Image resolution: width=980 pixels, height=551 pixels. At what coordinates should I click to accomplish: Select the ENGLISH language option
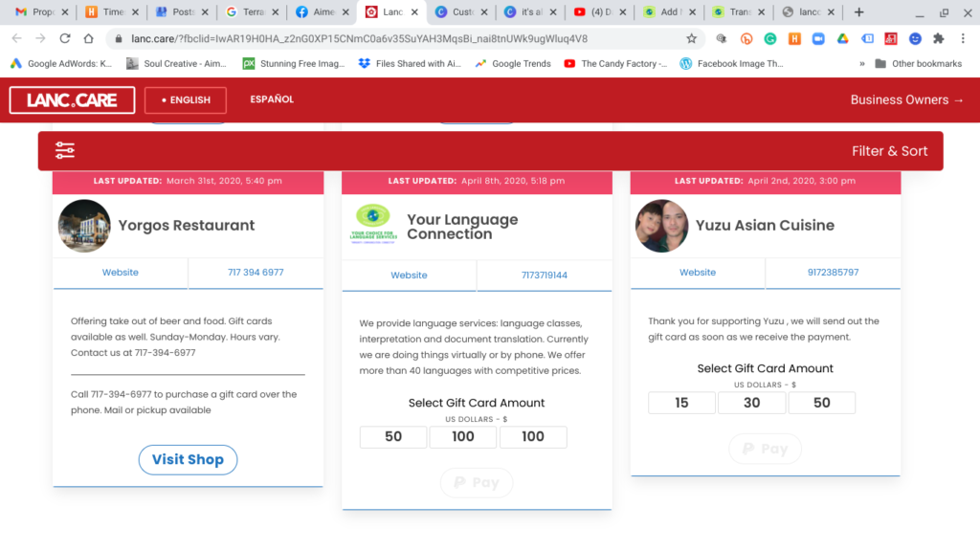tap(186, 99)
